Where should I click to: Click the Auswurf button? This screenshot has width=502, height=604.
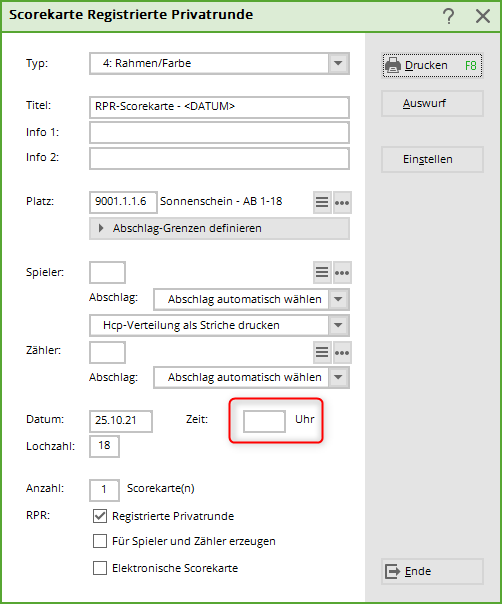pos(432,104)
